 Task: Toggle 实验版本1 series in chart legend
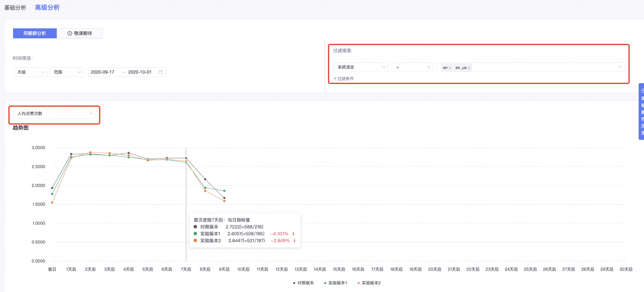tap(335, 283)
